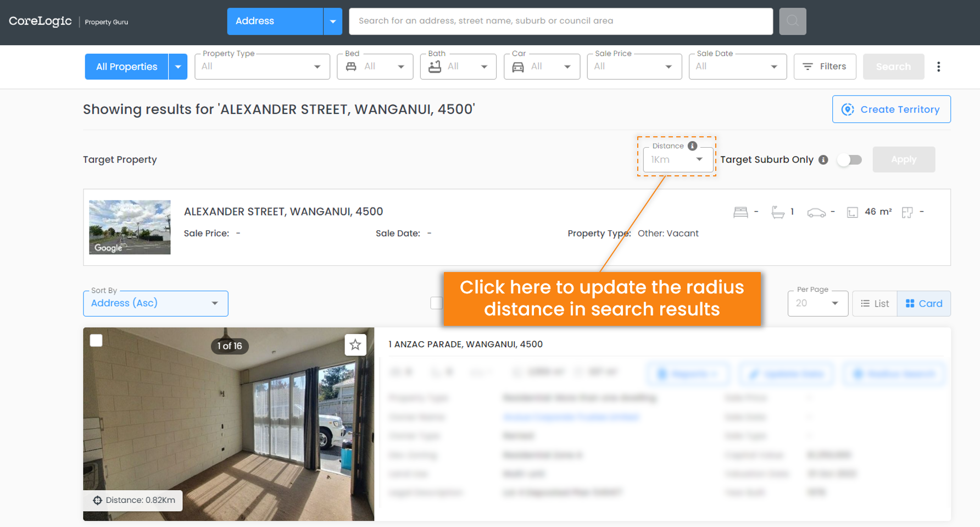Click the greyed Search button
Image resolution: width=980 pixels, height=527 pixels.
tap(893, 66)
